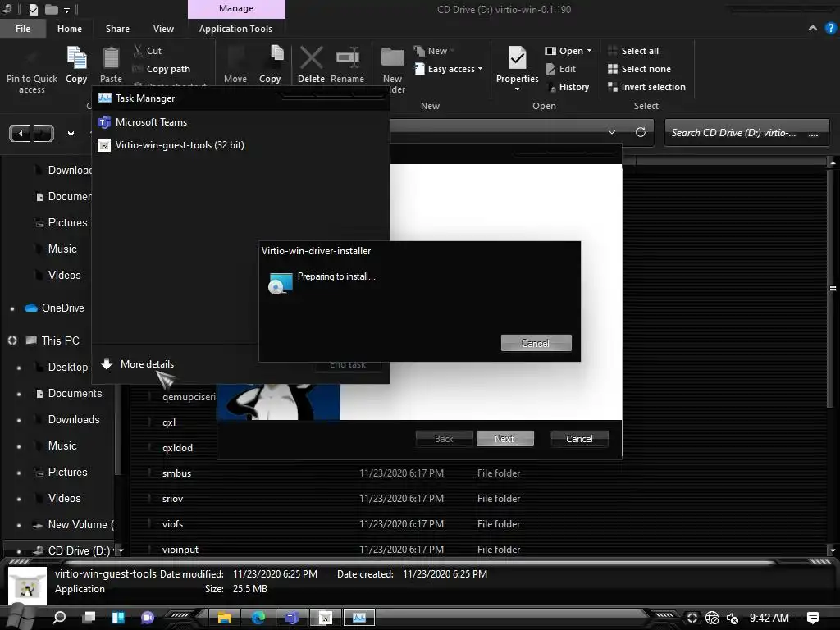This screenshot has width=840, height=630.
Task: Click the Cut scissors command
Action: pos(148,51)
